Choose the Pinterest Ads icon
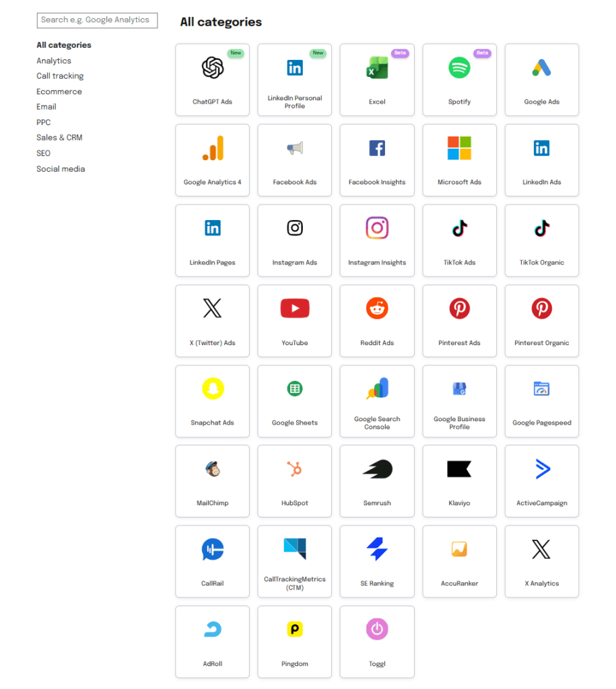Image resolution: width=616 pixels, height=689 pixels. point(459,308)
